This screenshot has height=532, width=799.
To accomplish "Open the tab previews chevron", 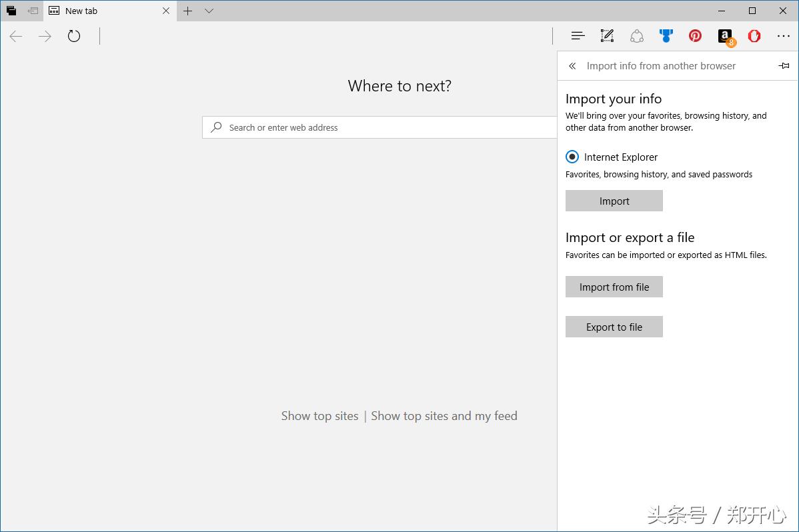I will coord(209,11).
